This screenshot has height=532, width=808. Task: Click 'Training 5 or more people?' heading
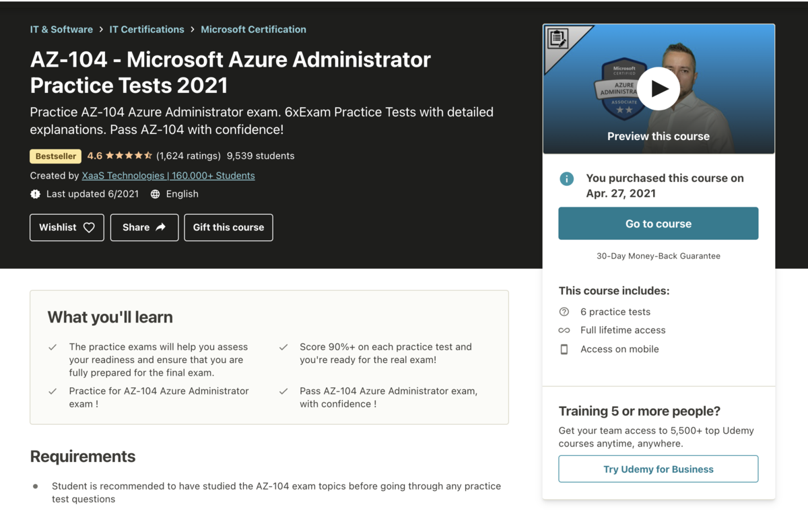point(640,411)
